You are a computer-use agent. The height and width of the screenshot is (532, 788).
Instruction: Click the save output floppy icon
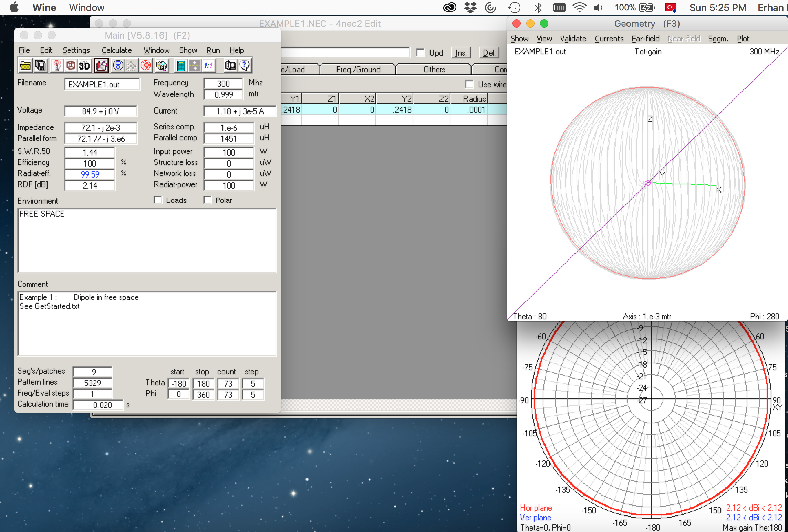tap(41, 65)
